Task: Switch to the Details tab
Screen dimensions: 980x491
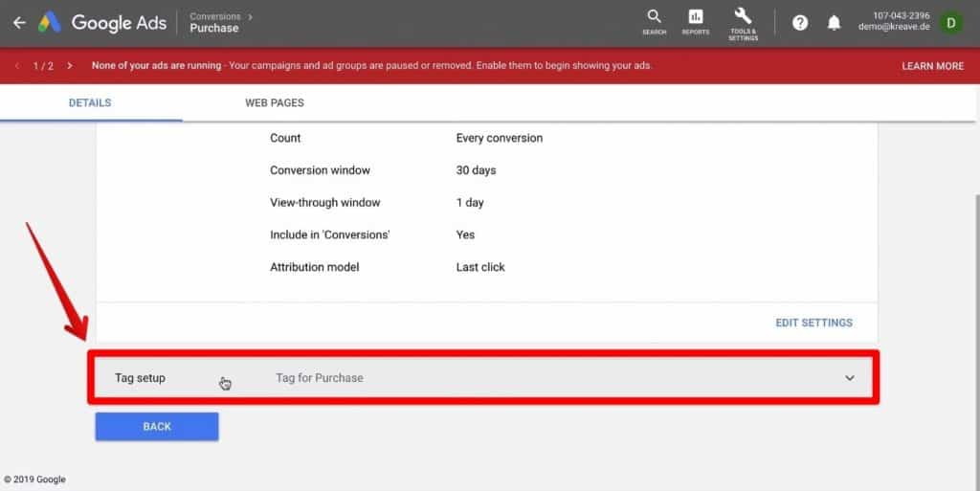Action: pos(90,102)
